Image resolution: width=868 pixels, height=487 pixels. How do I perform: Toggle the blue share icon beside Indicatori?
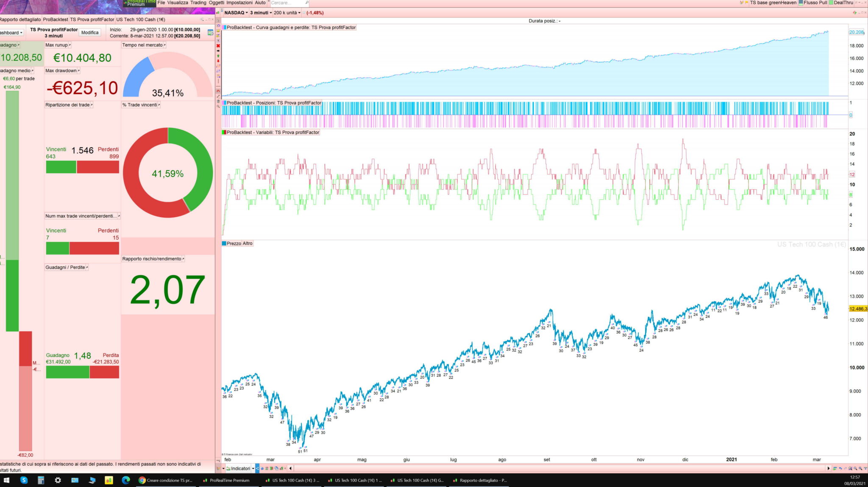coord(257,468)
